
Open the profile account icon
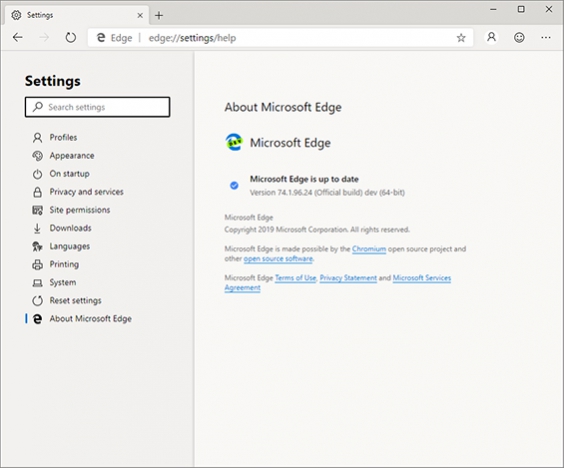pos(491,37)
